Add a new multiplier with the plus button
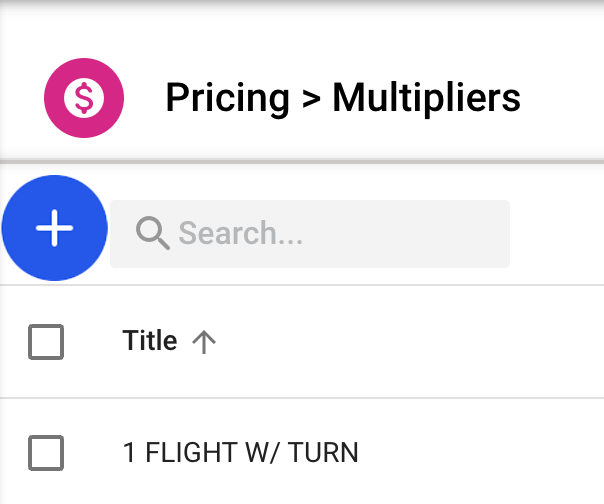604x504 pixels. point(54,228)
